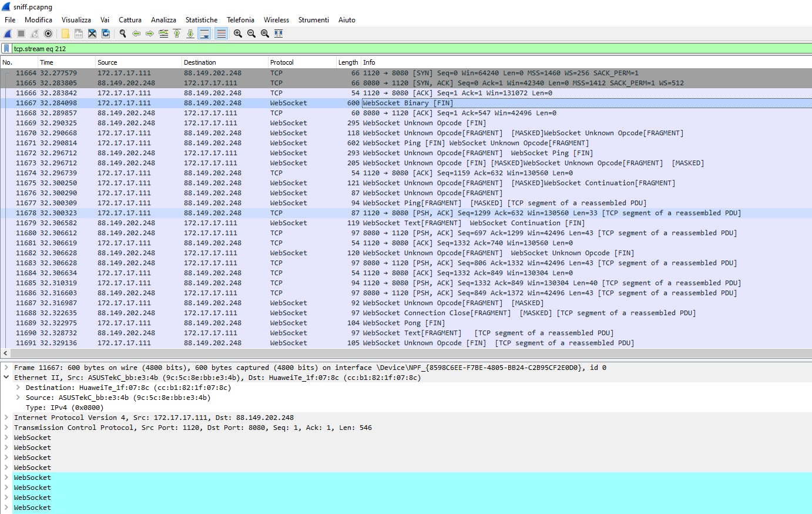Open a capture file via folder icon
This screenshot has height=514, width=812.
(x=65, y=34)
